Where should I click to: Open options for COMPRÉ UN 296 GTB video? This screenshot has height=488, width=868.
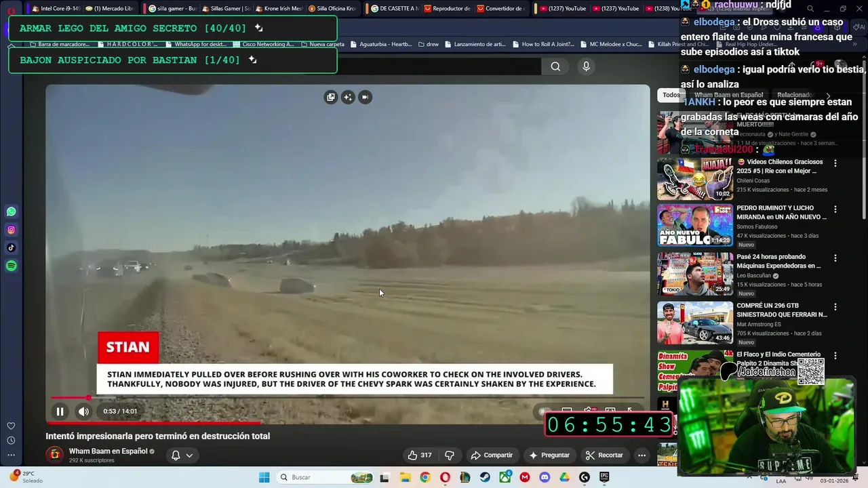pos(835,307)
